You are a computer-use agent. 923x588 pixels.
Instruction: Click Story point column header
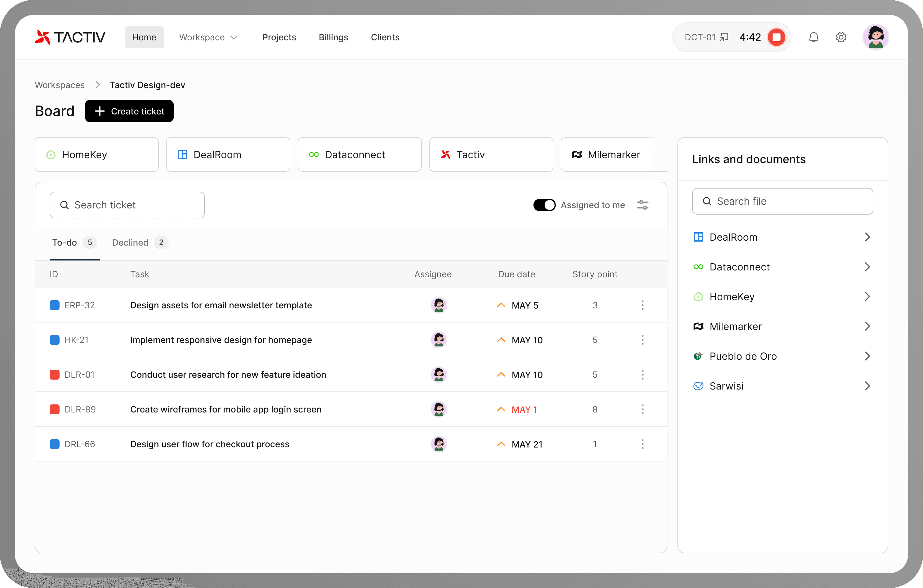click(x=595, y=274)
